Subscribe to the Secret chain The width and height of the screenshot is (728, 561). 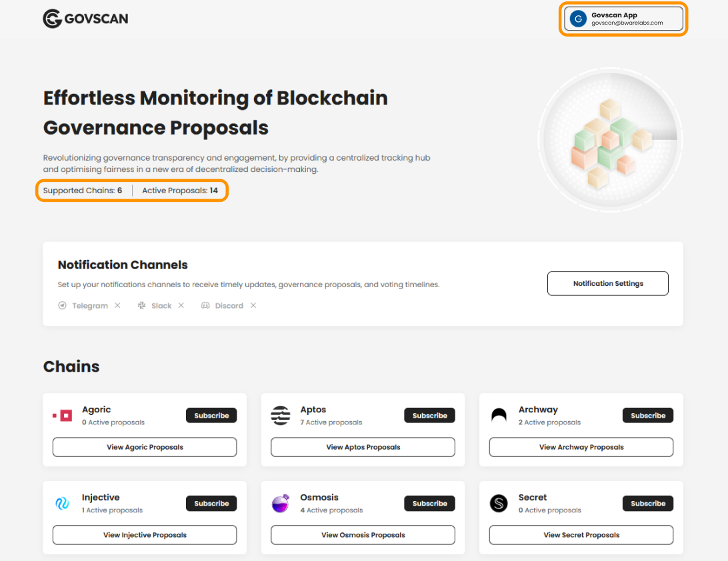point(647,503)
